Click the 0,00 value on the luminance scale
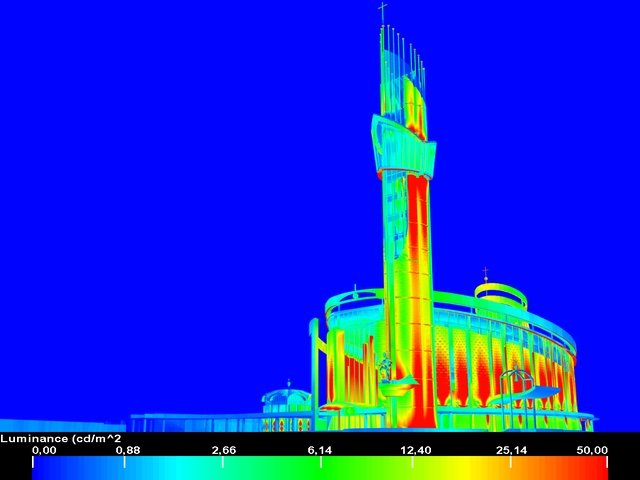640x480 pixels. [x=44, y=450]
